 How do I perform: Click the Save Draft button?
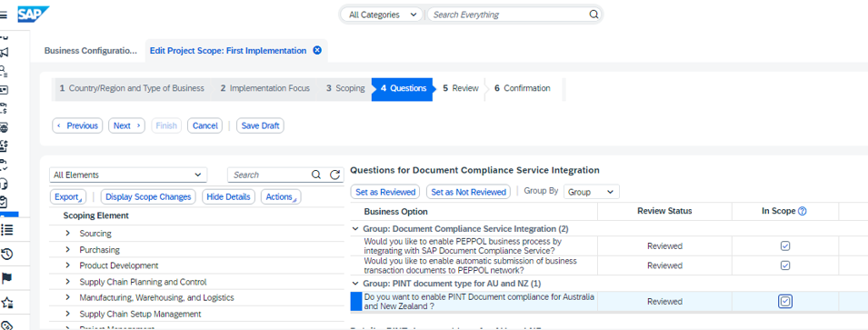point(260,125)
